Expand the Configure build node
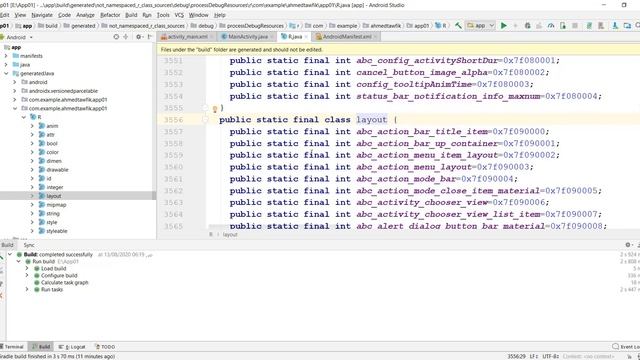Viewport: 640px width, 360px height. click(x=27, y=276)
